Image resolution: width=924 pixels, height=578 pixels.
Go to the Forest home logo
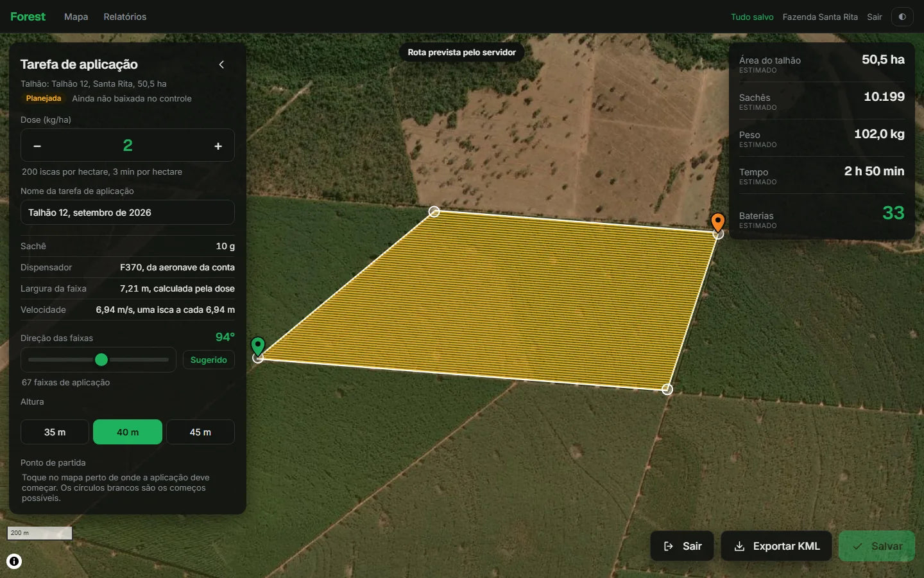pos(28,17)
